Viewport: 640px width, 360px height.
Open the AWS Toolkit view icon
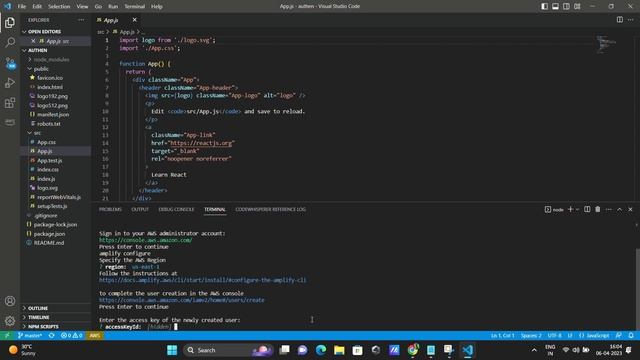[10, 122]
